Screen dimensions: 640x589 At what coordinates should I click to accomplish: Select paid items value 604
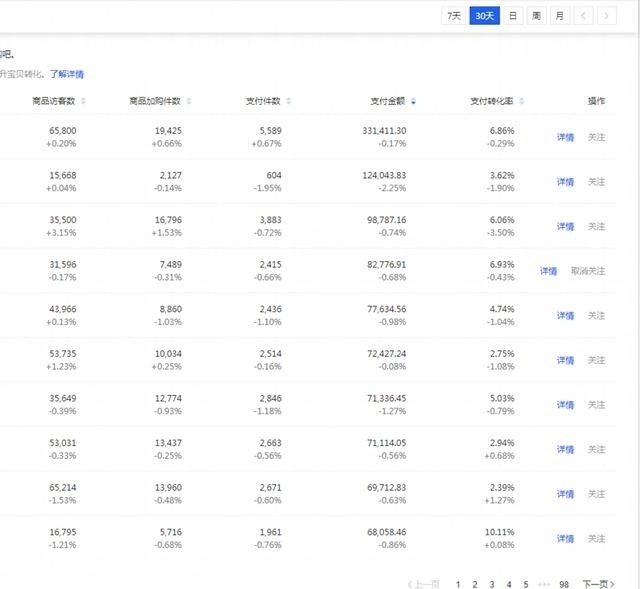click(274, 176)
